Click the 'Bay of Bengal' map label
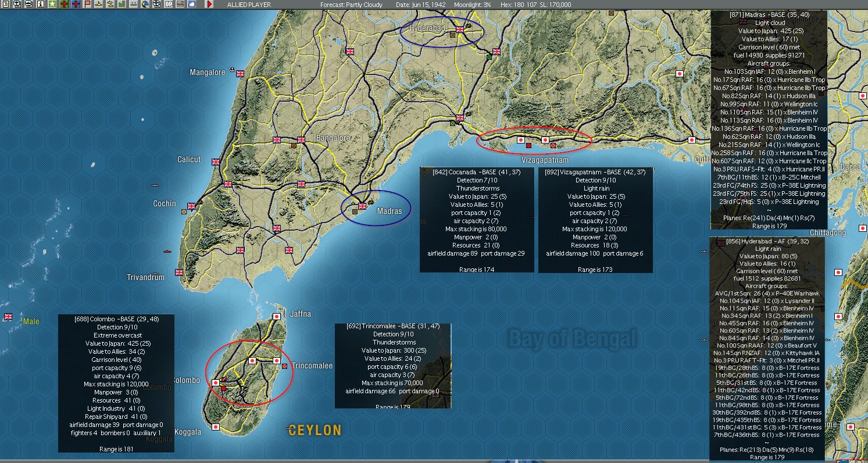The image size is (868, 463). pos(573,338)
